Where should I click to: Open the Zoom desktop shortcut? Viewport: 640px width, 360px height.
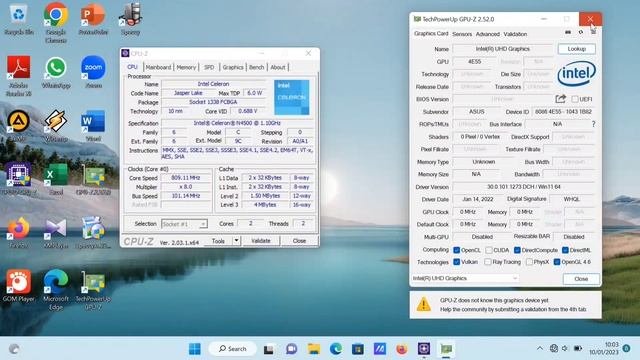[x=93, y=73]
